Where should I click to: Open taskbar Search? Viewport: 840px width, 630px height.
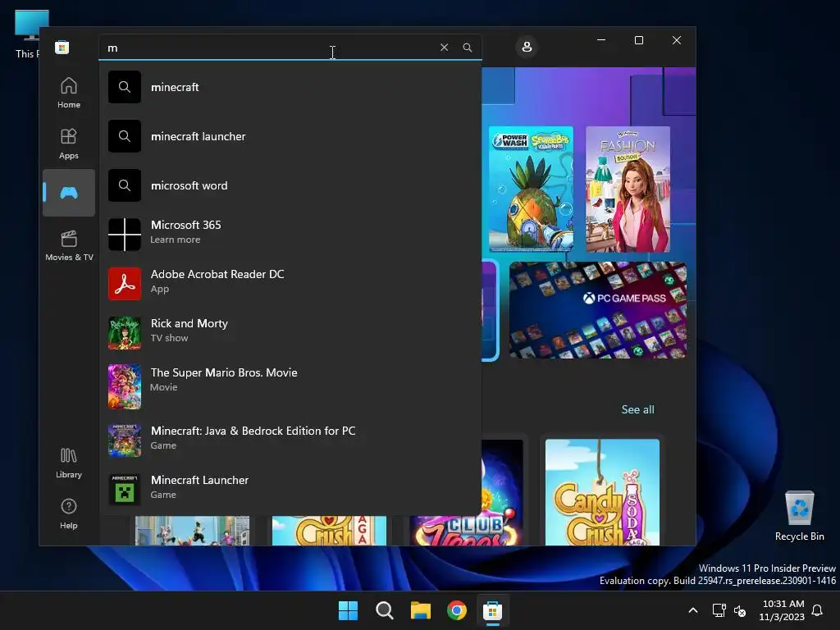(x=384, y=610)
